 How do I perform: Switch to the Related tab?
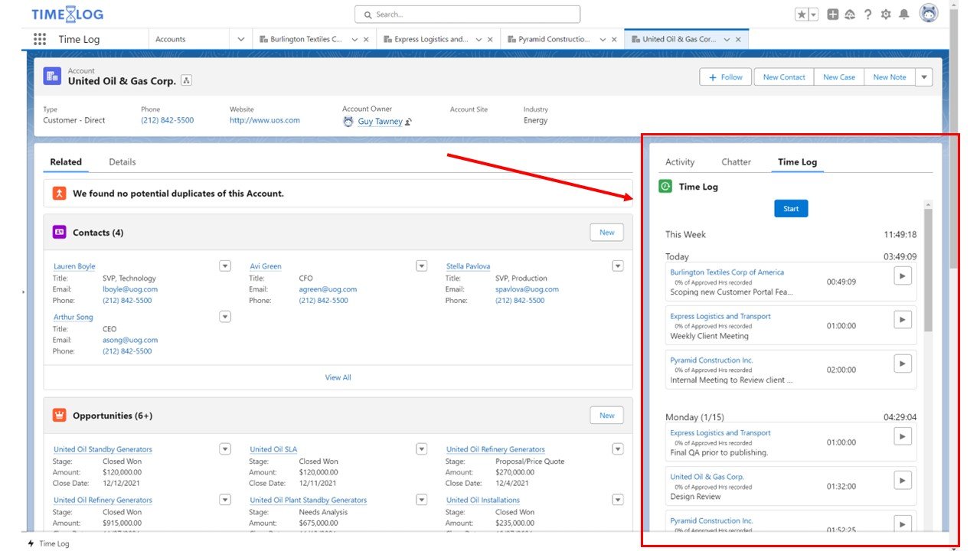coord(66,161)
